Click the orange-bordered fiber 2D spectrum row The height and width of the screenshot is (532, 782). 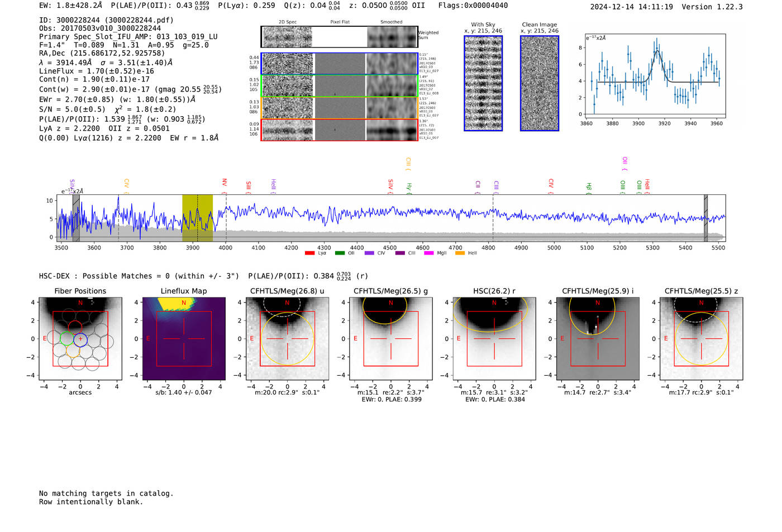pos(340,108)
